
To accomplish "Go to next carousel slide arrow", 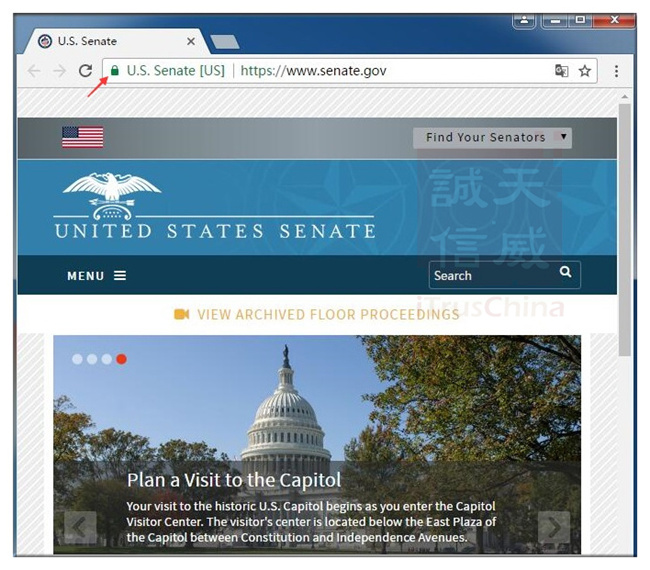I will tap(553, 526).
